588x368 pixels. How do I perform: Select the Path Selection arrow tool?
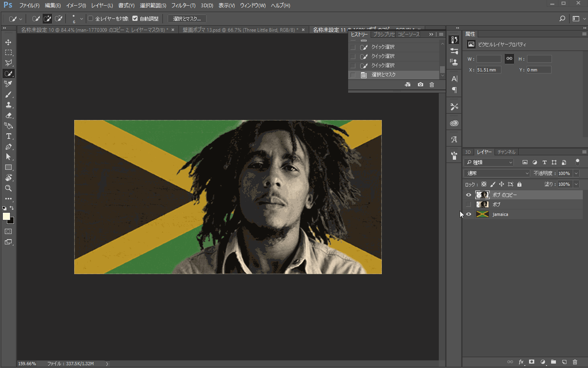8,157
